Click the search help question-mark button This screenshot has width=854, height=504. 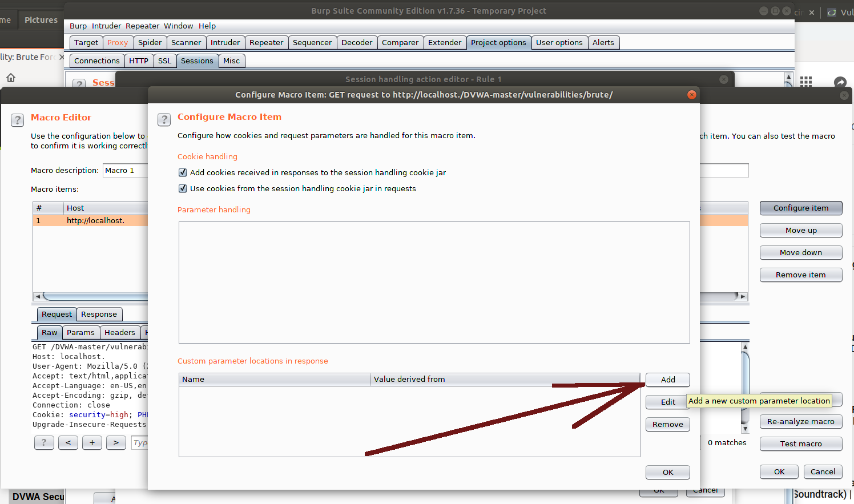pos(44,442)
